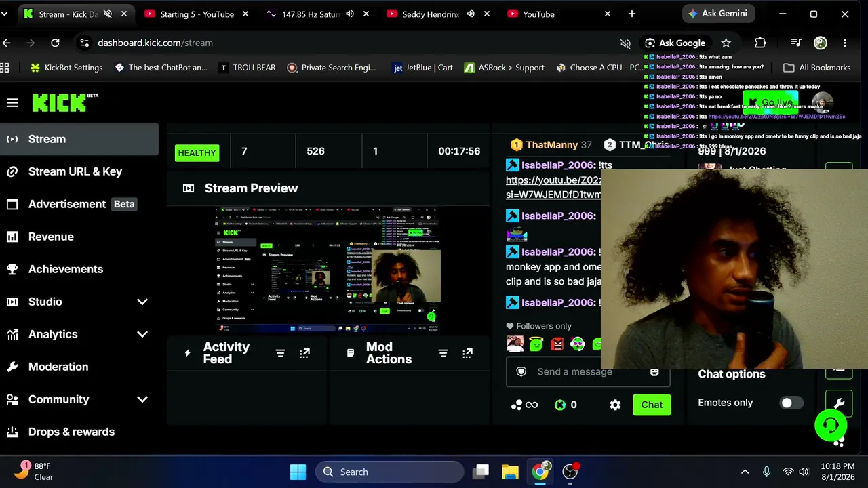Click the wrench tools button
The height and width of the screenshot is (488, 868).
click(839, 404)
